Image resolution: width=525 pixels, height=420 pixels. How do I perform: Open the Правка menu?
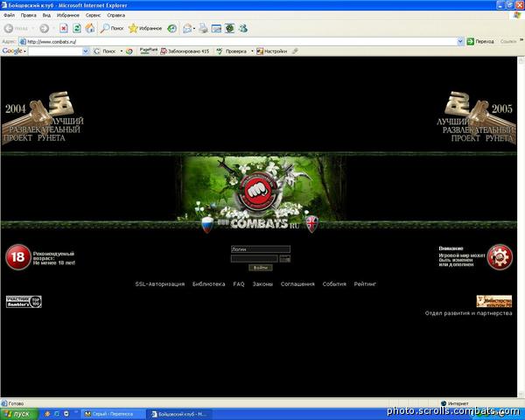pos(29,16)
